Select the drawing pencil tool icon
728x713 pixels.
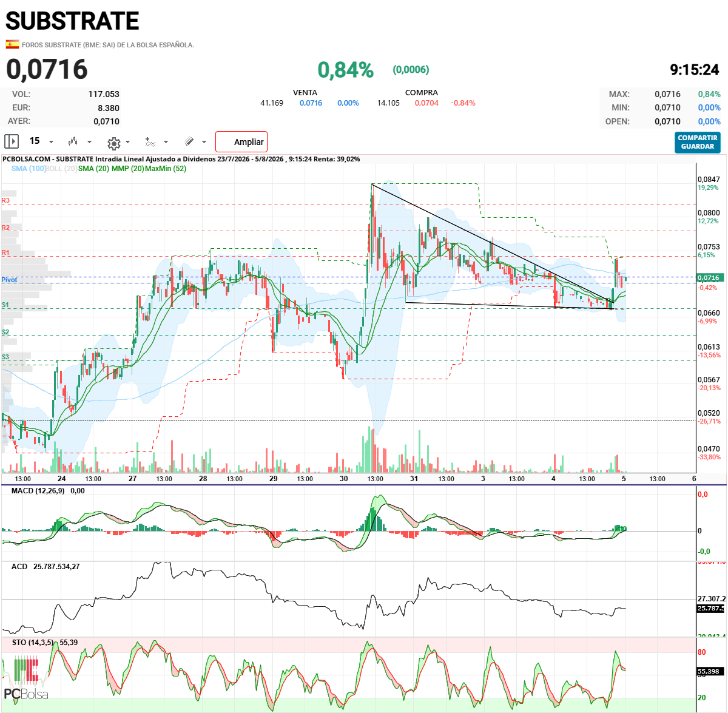189,141
